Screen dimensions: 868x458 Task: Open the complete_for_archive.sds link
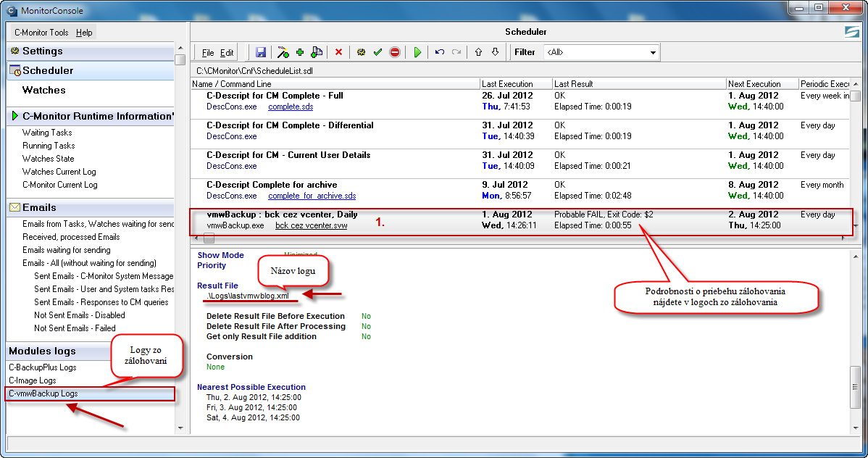click(312, 196)
